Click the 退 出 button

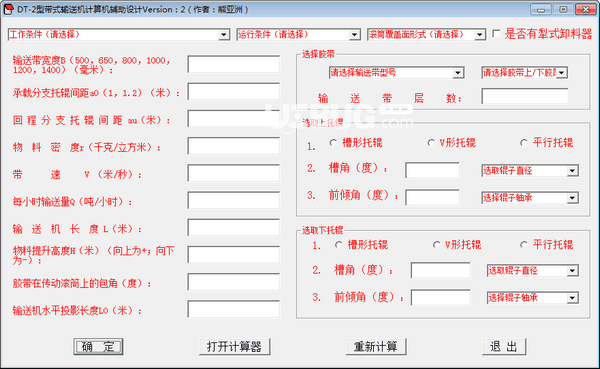tap(504, 347)
